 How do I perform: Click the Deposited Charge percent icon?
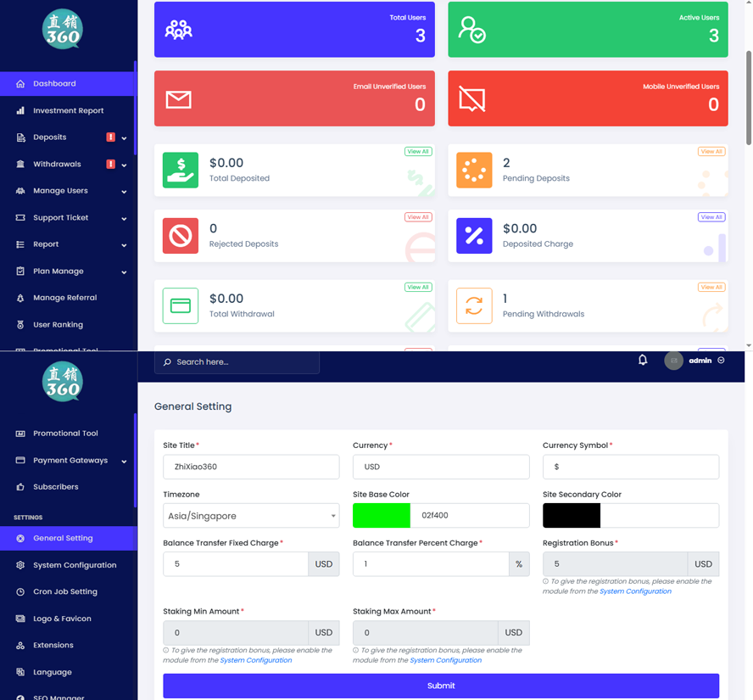pyautogui.click(x=474, y=236)
